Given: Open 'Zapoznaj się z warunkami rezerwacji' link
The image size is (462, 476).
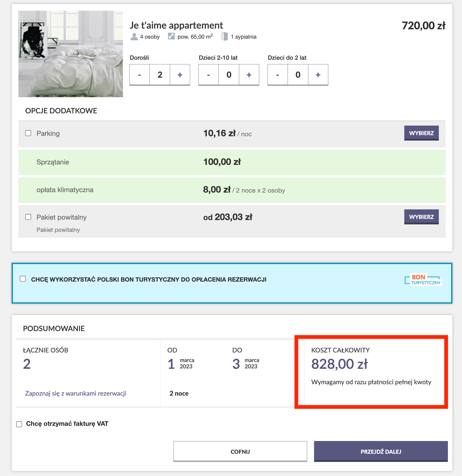Looking at the screenshot, I should pos(75,393).
